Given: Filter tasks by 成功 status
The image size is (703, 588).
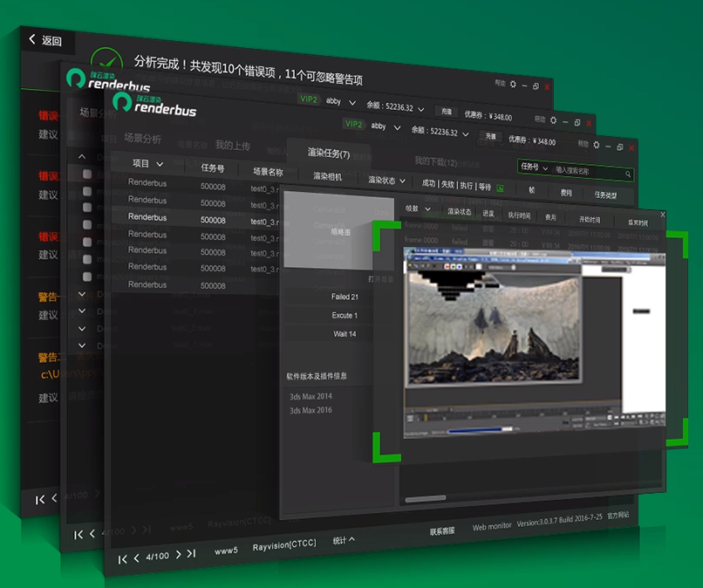Looking at the screenshot, I should [428, 183].
